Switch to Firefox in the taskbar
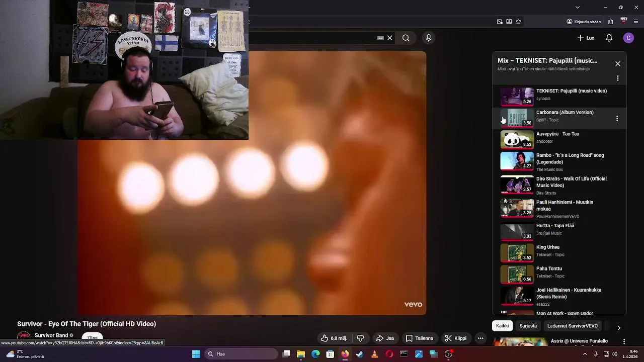Image resolution: width=644 pixels, height=362 pixels. tap(345, 354)
